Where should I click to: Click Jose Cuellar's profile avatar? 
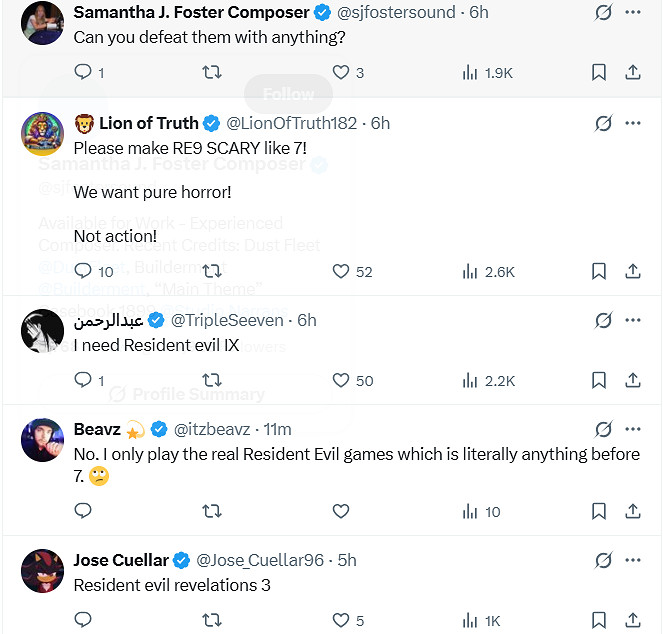pos(43,571)
